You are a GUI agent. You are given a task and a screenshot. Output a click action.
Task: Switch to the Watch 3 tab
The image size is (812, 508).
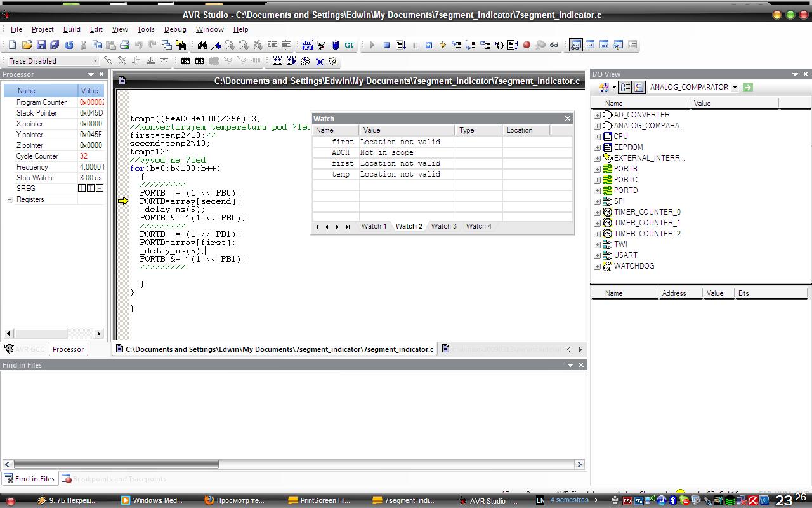(443, 226)
